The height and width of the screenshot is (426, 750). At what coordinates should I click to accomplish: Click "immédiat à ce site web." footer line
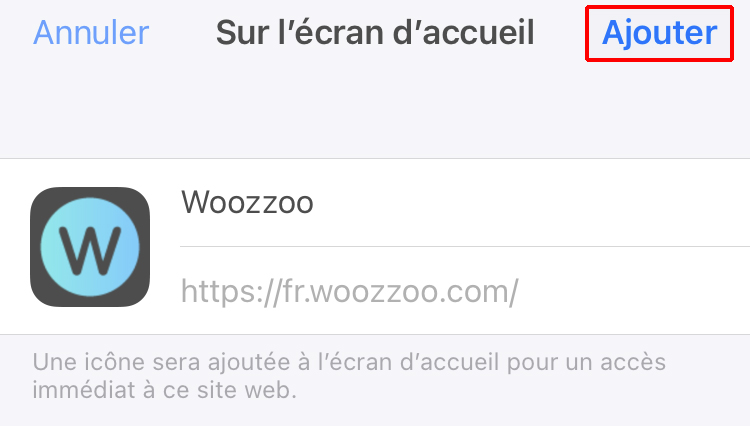pos(165,390)
